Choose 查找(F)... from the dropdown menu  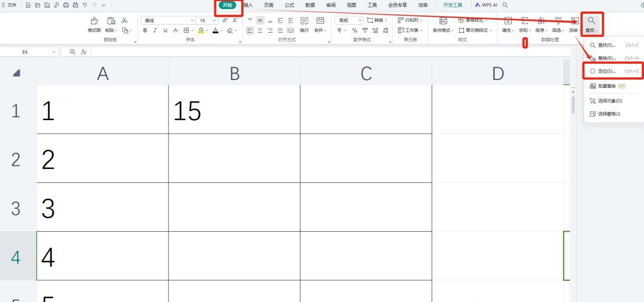pyautogui.click(x=614, y=45)
